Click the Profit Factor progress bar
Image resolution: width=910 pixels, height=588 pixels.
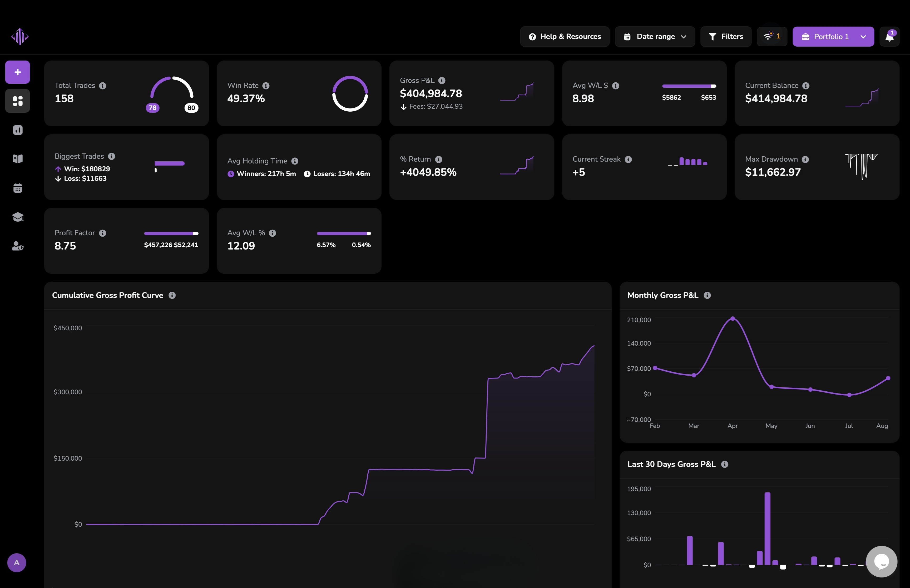pos(171,233)
